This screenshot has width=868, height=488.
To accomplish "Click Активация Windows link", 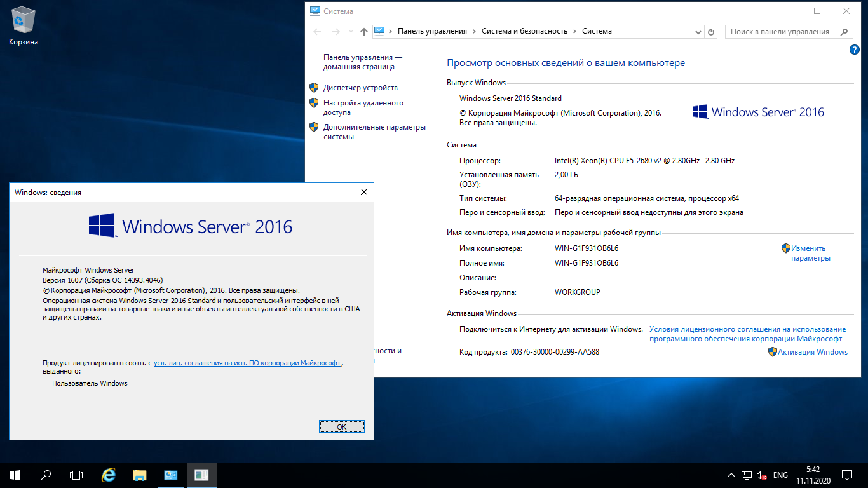I will (813, 352).
